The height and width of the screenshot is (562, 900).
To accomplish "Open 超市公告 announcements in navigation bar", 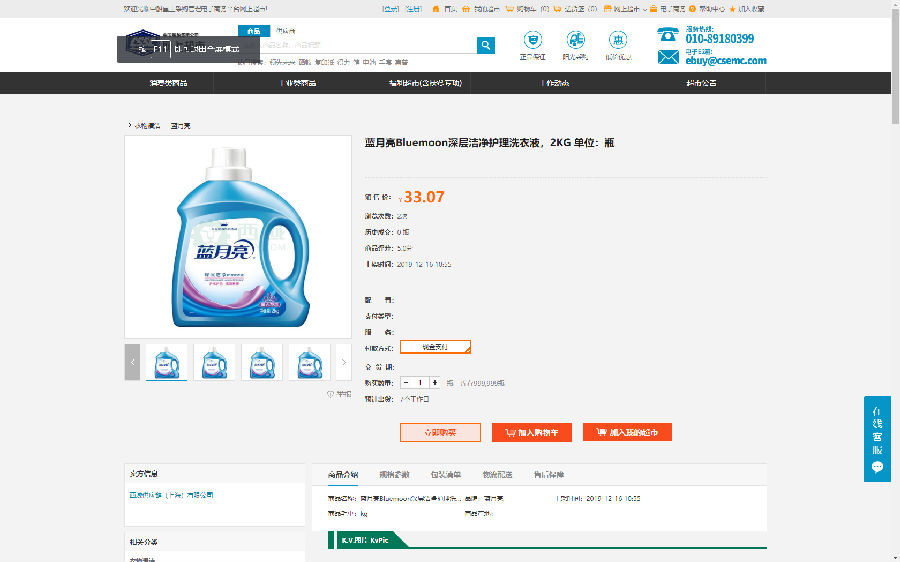I will point(701,83).
